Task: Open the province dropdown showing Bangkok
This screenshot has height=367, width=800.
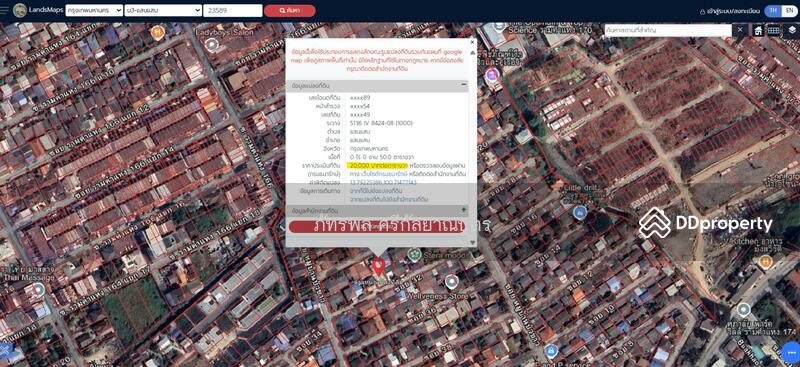Action: tap(94, 10)
